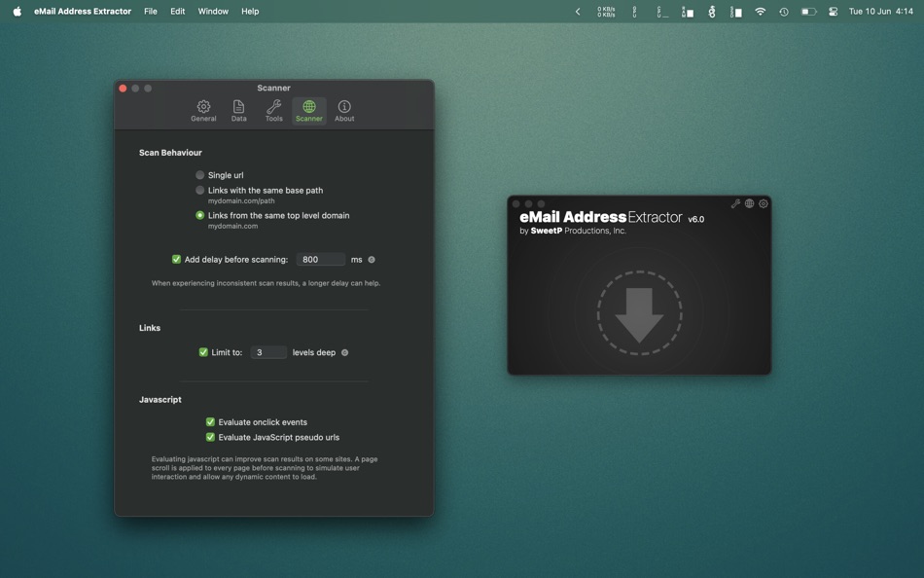Viewport: 924px width, 578px height.
Task: Open the Apple menu
Action: click(x=18, y=12)
